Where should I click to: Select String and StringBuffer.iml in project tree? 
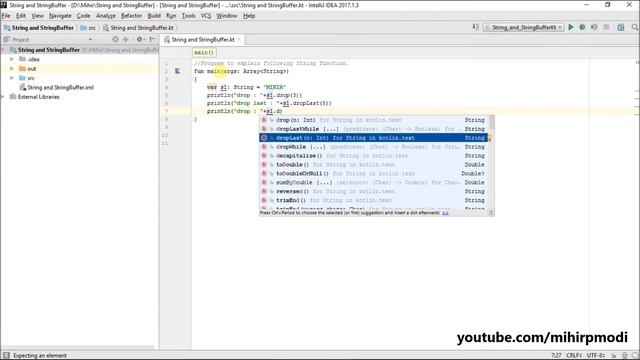point(60,87)
